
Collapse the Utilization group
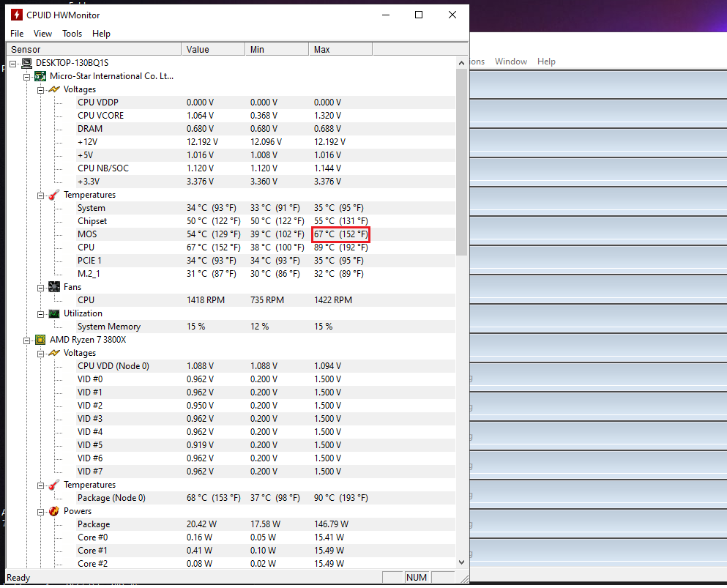[40, 314]
